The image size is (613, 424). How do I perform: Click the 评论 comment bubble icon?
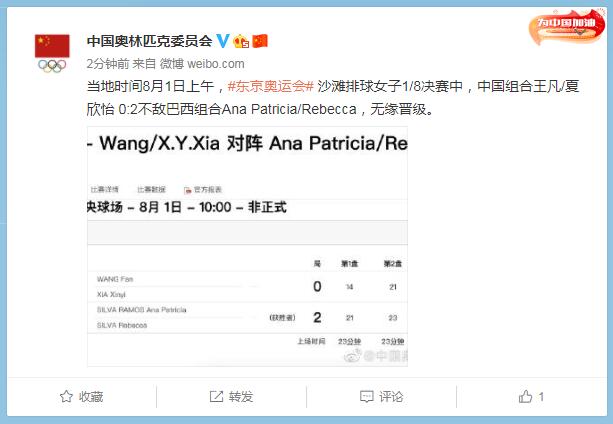coord(366,397)
